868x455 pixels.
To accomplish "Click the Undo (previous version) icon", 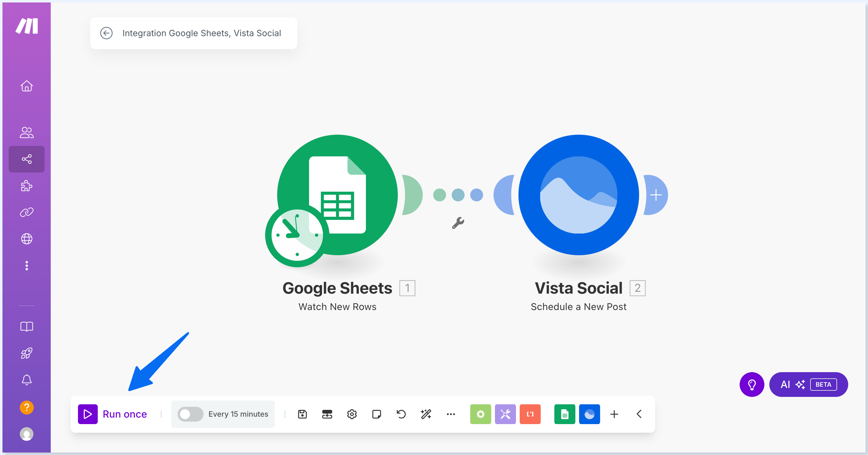I will click(401, 414).
